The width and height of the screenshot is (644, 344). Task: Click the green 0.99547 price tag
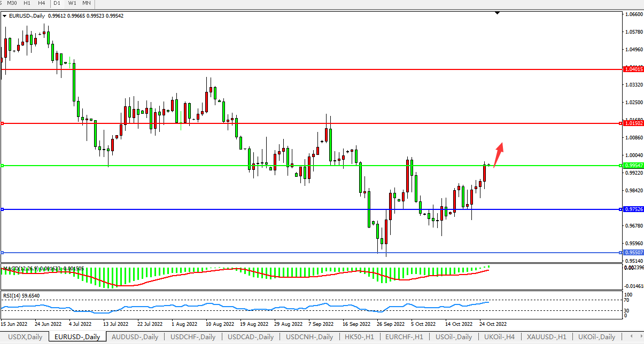pyautogui.click(x=634, y=166)
